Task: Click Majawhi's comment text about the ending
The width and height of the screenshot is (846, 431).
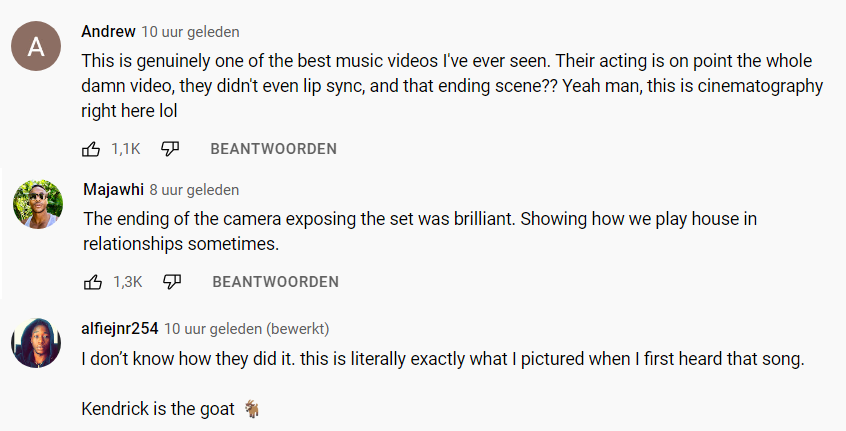Action: pos(428,230)
